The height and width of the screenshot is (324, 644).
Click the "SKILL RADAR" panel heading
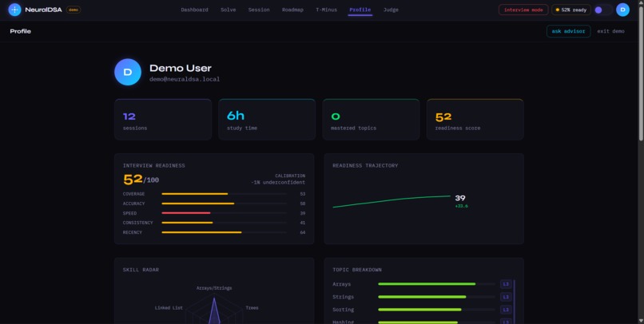(x=141, y=270)
